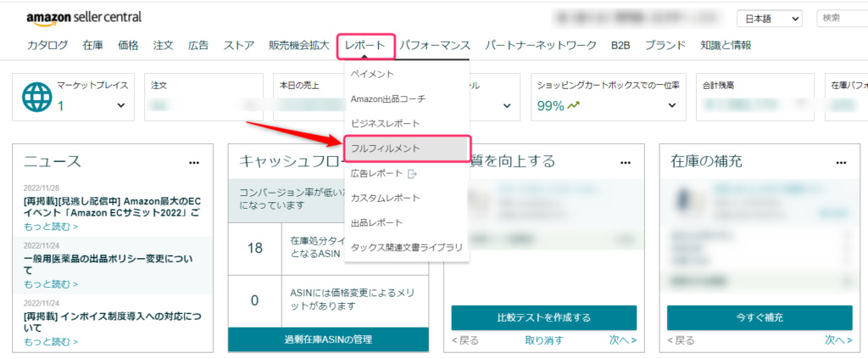Image resolution: width=868 pixels, height=359 pixels.
Task: Click the 合計残高 card
Action: pos(755,97)
